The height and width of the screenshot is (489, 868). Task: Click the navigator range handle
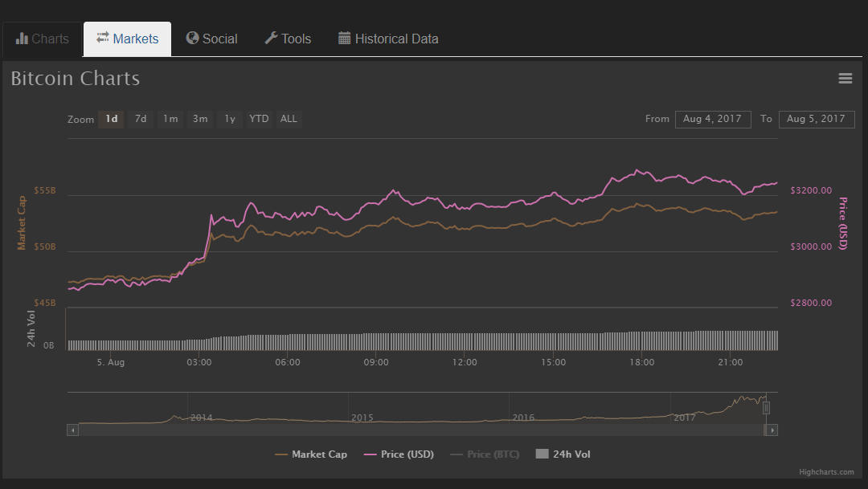tap(766, 408)
